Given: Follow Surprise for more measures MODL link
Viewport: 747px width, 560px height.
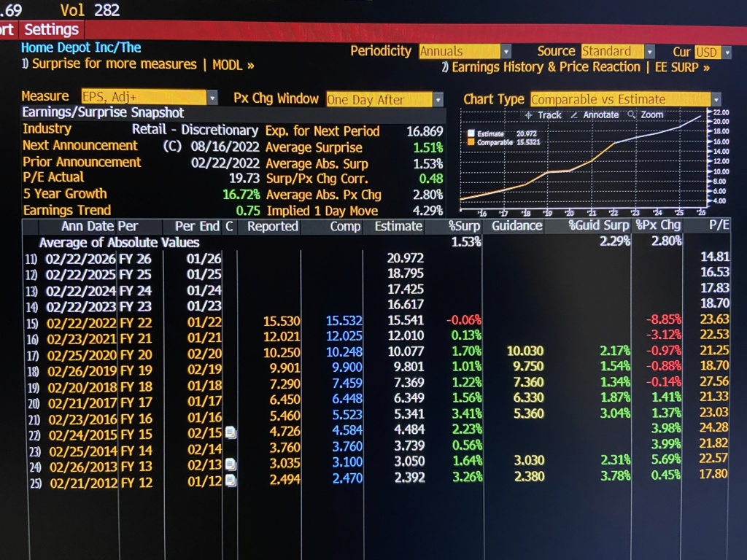Looking at the screenshot, I should (138, 64).
